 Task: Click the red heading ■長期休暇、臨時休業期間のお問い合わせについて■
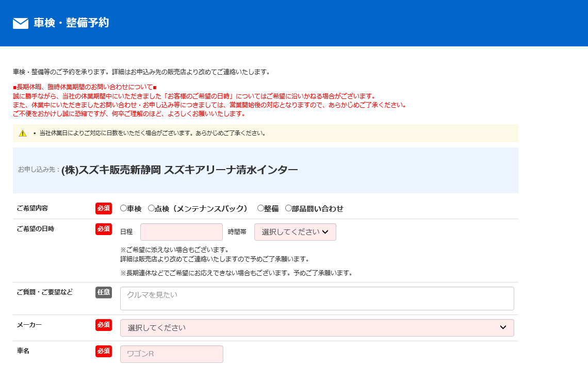click(85, 87)
